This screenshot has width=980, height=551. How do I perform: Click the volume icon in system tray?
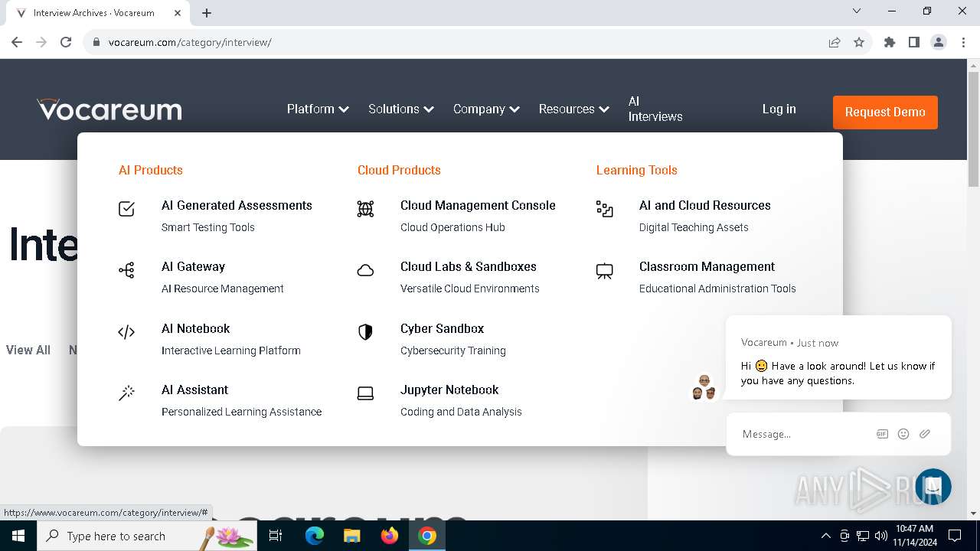pos(880,536)
